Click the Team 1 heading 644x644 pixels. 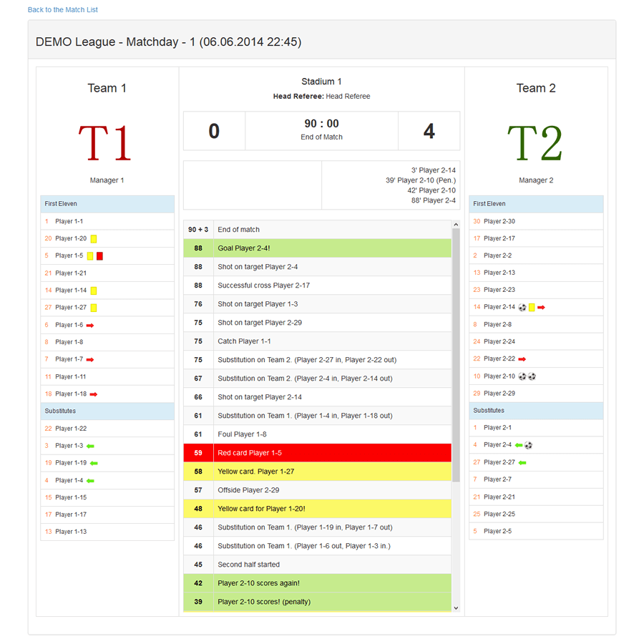[x=107, y=88]
